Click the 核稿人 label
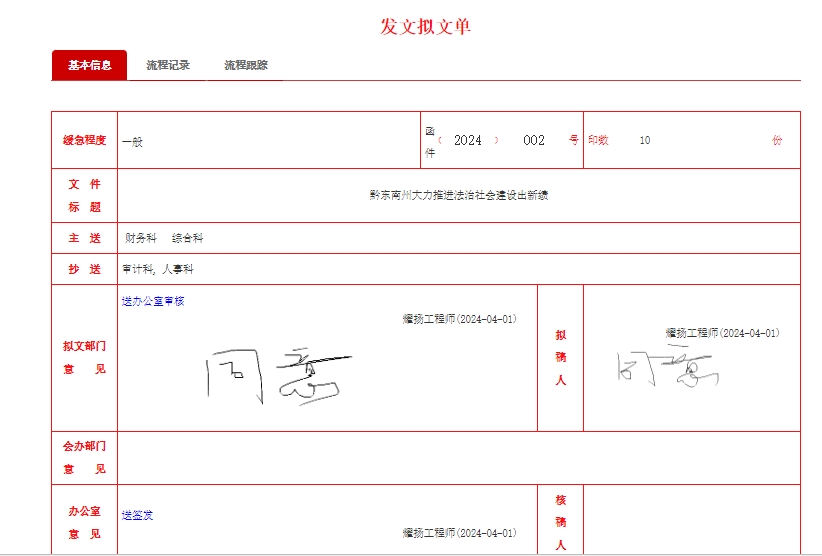822x556 pixels. 561,522
